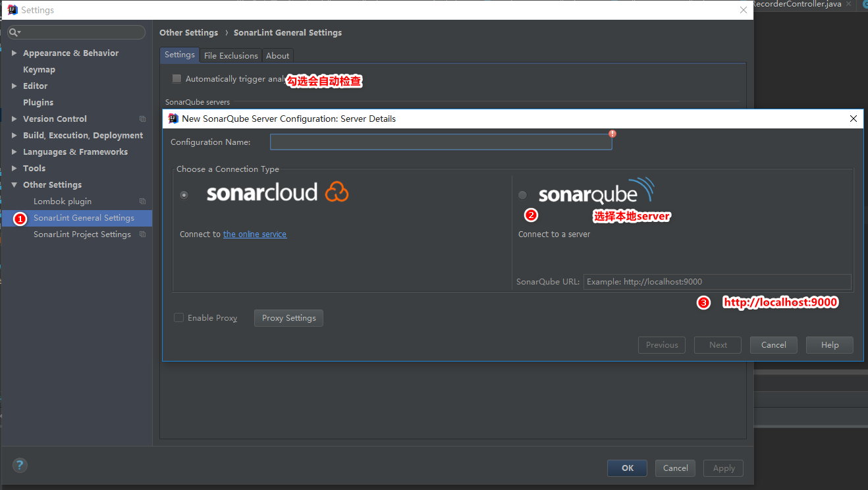Open the About tab

click(277, 55)
